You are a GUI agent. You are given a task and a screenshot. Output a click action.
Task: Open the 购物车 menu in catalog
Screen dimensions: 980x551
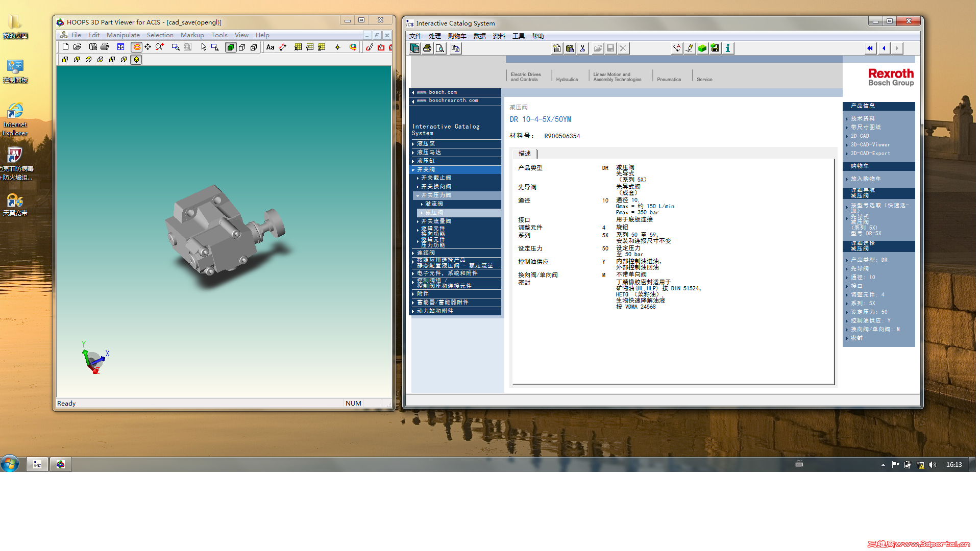coord(457,36)
